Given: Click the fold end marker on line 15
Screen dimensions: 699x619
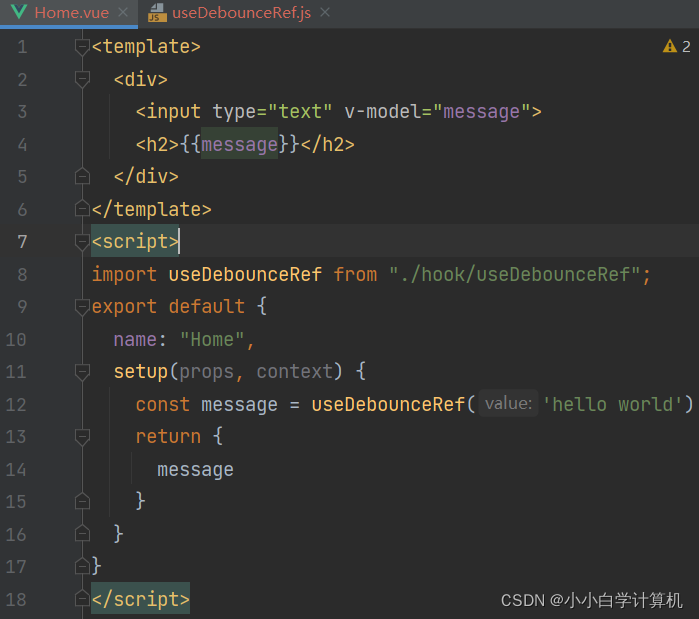Looking at the screenshot, I should [x=82, y=501].
